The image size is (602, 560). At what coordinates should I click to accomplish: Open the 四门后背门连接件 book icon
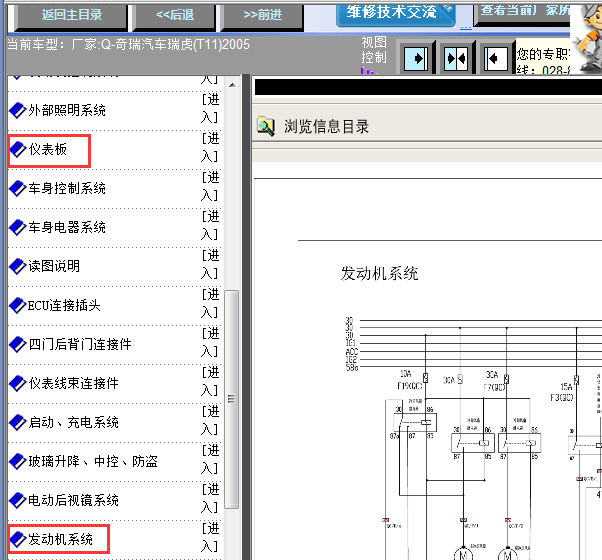point(17,345)
